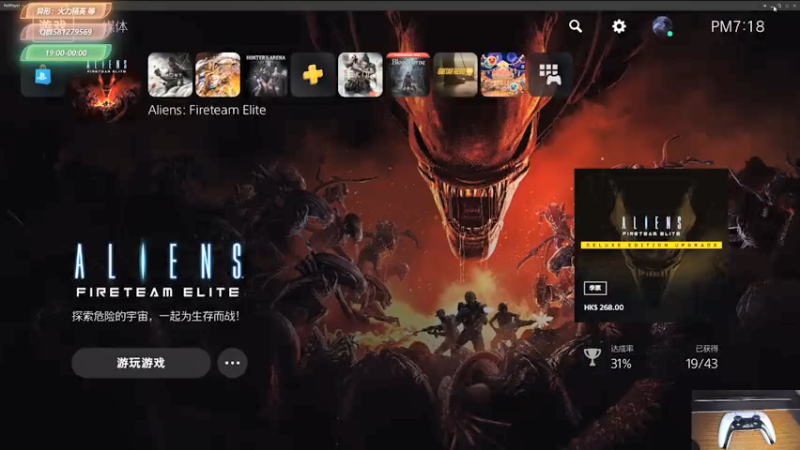Select the Aliens: Fireteam Elite game tile
Viewport: 800px width, 450px height.
click(x=106, y=88)
